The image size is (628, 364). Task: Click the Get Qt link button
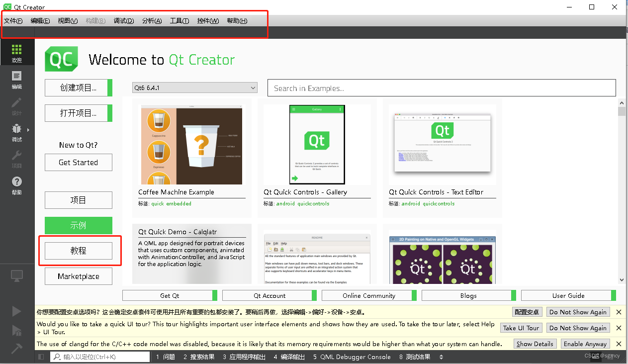click(x=170, y=296)
